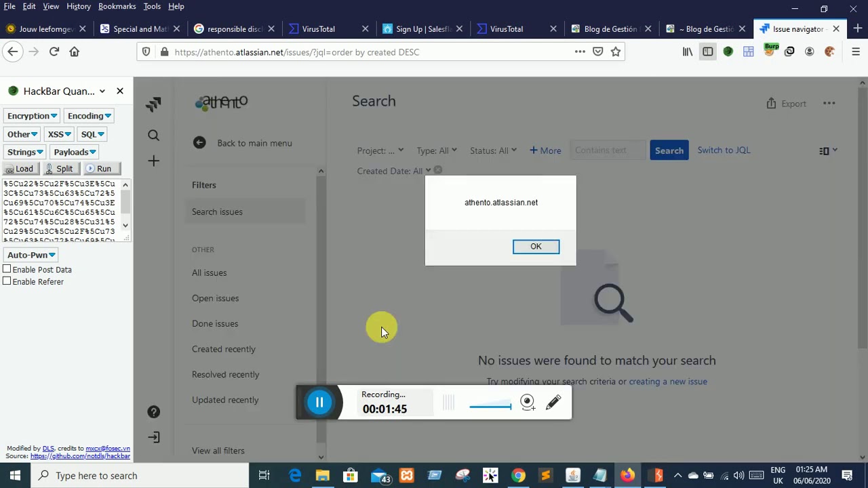Switch to JQL link
Screen dimensions: 868x488
pos(724,150)
